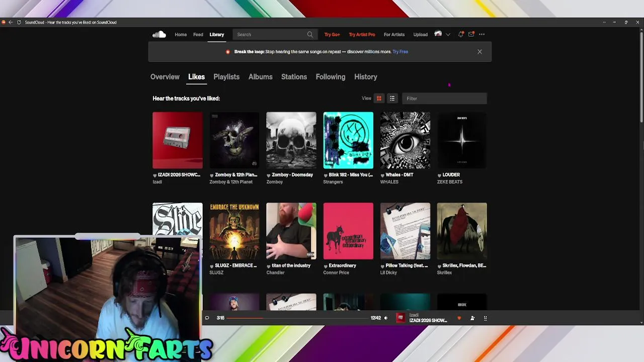The image size is (644, 362).
Task: Switch to grid view
Action: click(x=379, y=99)
